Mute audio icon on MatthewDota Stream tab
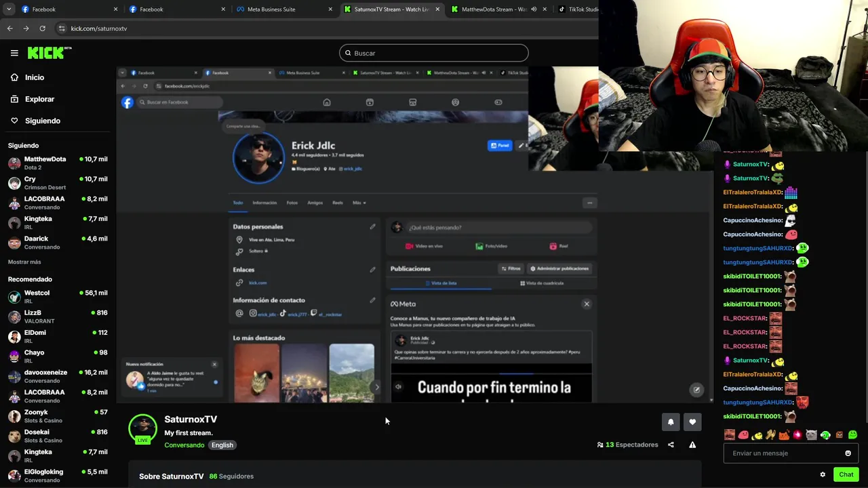868x488 pixels. point(534,9)
